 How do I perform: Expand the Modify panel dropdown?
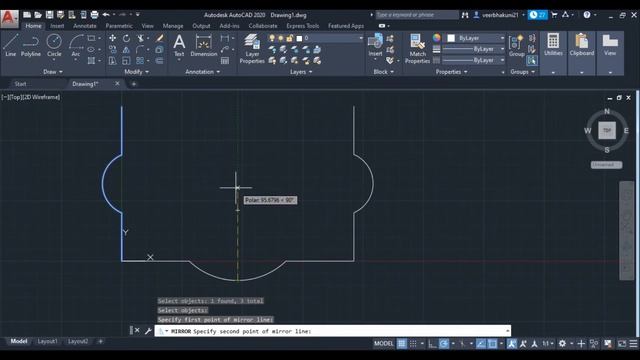136,72
